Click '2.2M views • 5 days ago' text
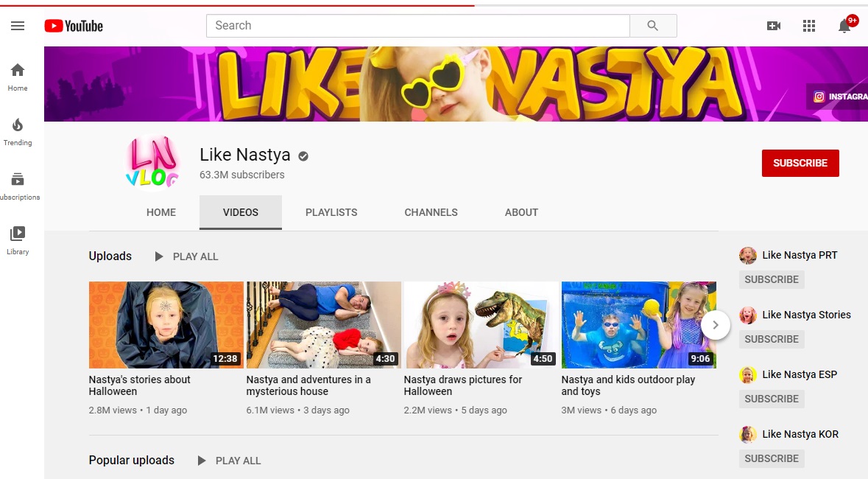This screenshot has height=479, width=868. (455, 410)
